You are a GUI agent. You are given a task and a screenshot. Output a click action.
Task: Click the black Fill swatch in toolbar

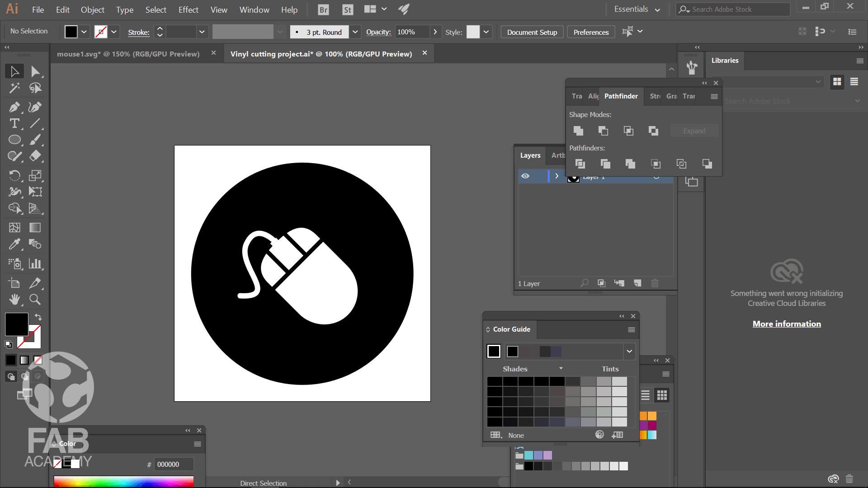(17, 324)
